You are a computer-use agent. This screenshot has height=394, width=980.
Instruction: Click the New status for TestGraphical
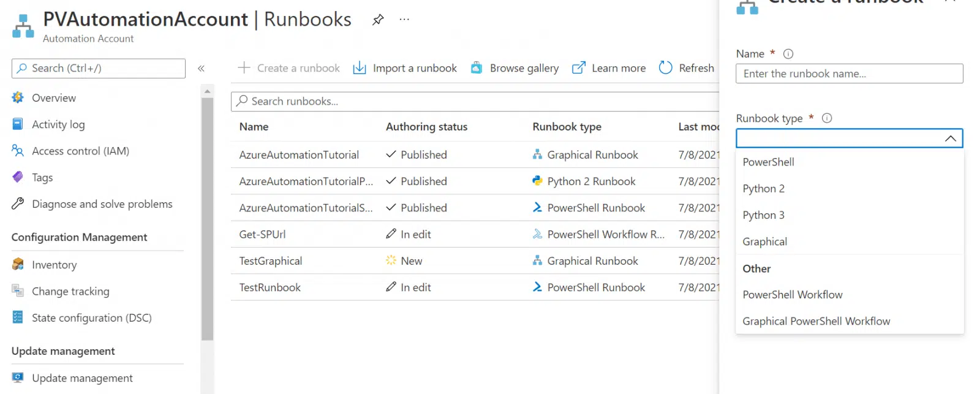coord(404,260)
